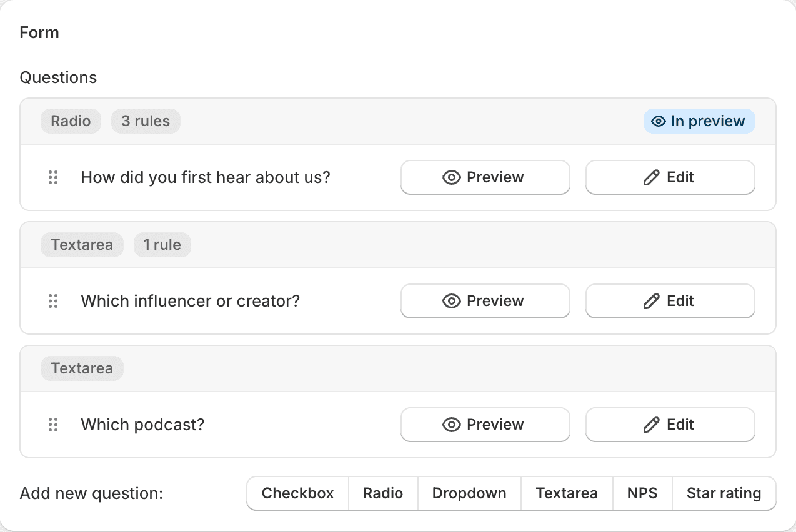Add a new Star rating question
The height and width of the screenshot is (532, 796).
[x=724, y=493]
